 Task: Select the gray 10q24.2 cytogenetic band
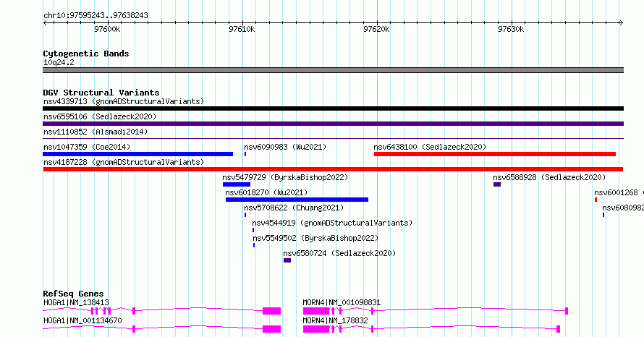[x=333, y=70]
